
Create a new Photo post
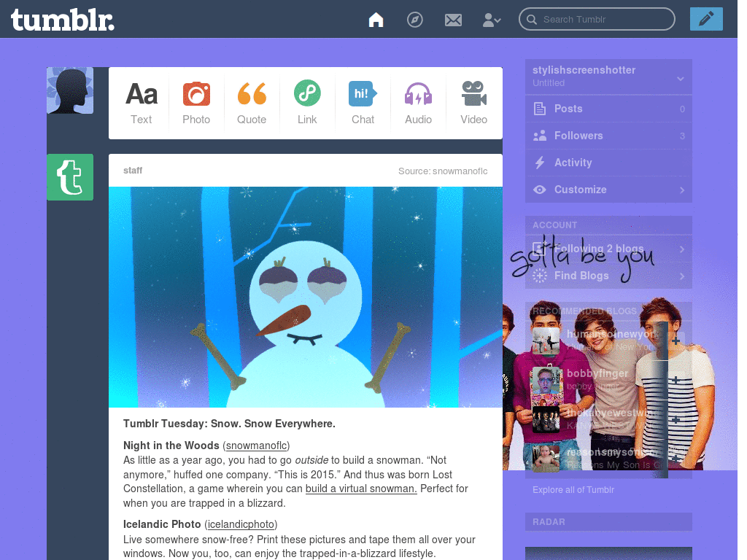196,104
